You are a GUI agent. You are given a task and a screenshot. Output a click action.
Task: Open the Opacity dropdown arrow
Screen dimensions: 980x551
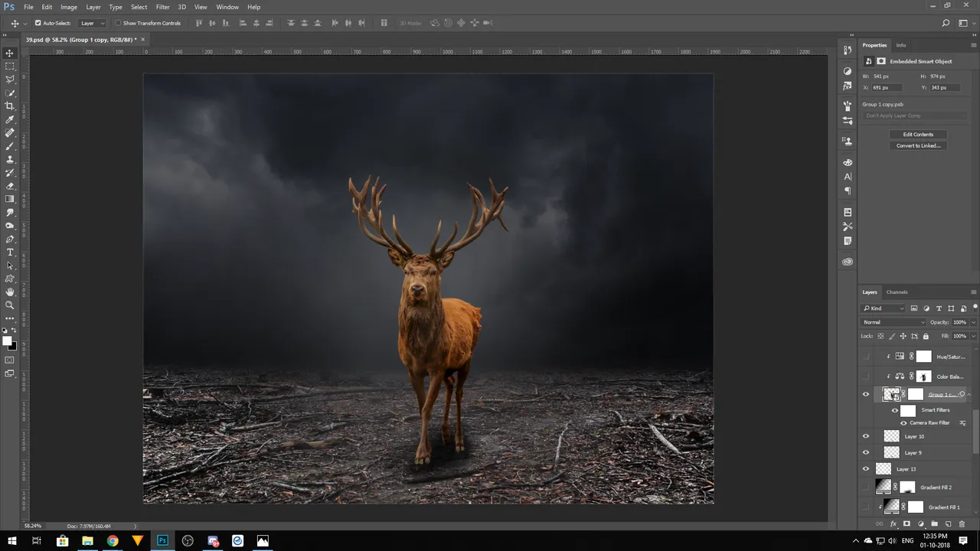973,322
